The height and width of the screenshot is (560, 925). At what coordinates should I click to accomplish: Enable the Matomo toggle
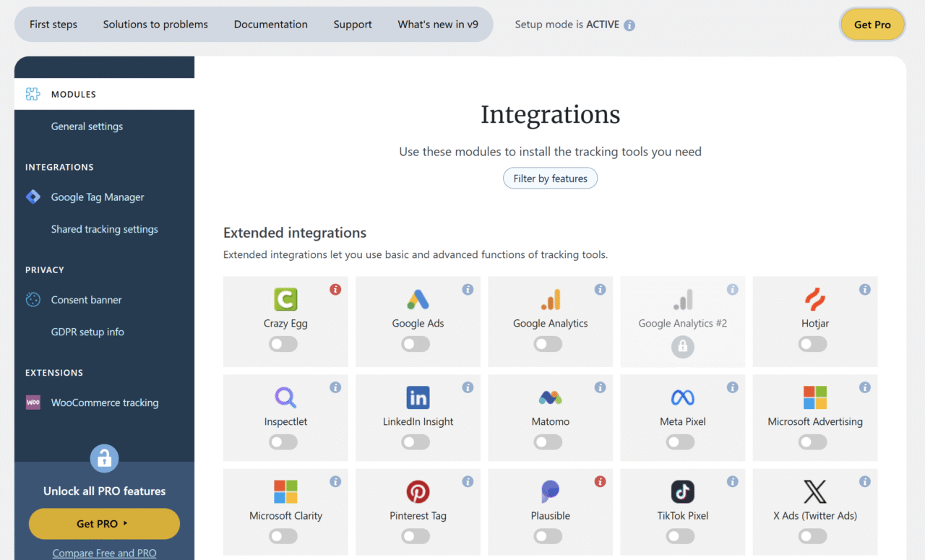[548, 442]
